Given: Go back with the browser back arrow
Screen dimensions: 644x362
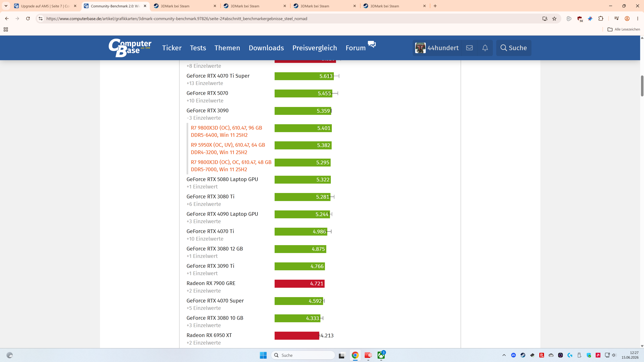Looking at the screenshot, I should [x=7, y=18].
